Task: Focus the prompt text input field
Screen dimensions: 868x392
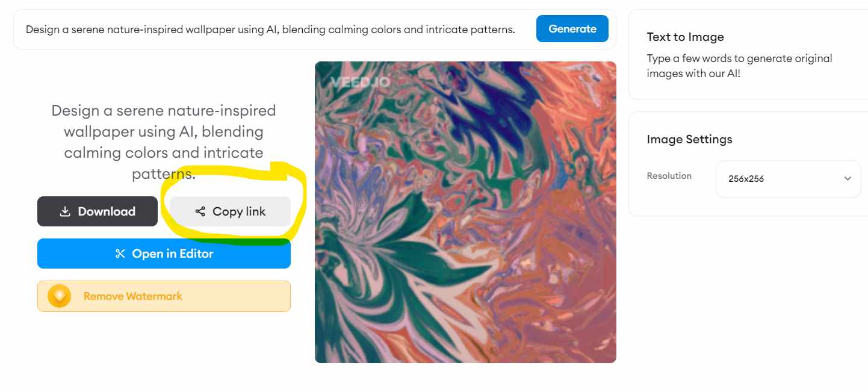Action: pyautogui.click(x=270, y=29)
